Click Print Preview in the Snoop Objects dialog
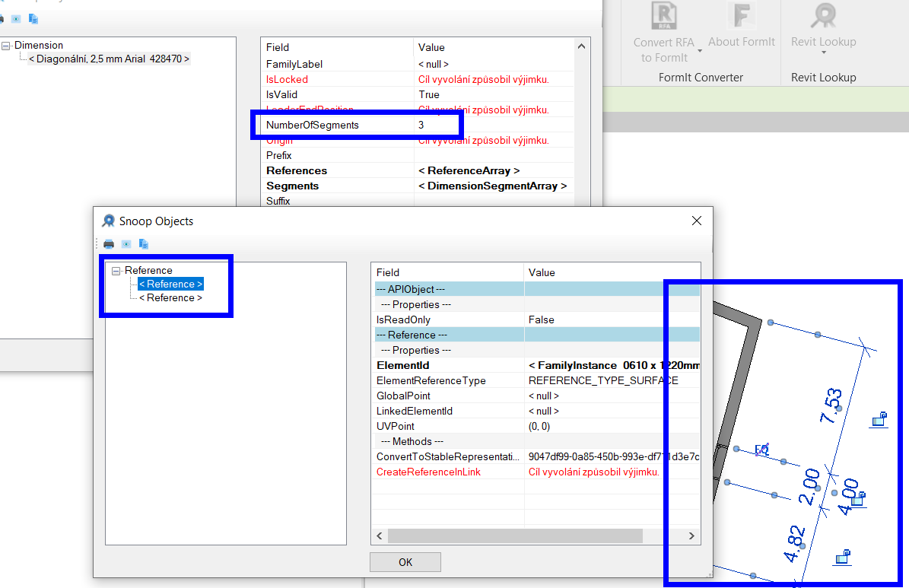Image resolution: width=909 pixels, height=588 pixels. click(x=126, y=244)
